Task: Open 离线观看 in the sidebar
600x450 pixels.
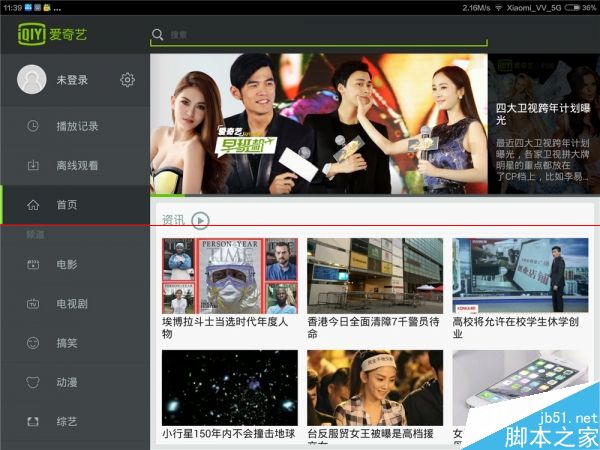Action: coord(75,165)
